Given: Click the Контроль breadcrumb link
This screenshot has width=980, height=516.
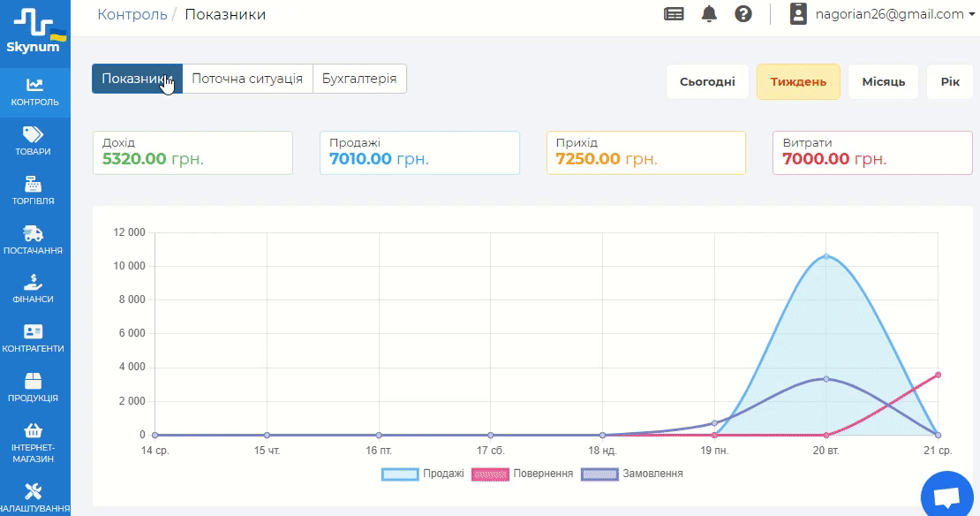Looking at the screenshot, I should (132, 14).
